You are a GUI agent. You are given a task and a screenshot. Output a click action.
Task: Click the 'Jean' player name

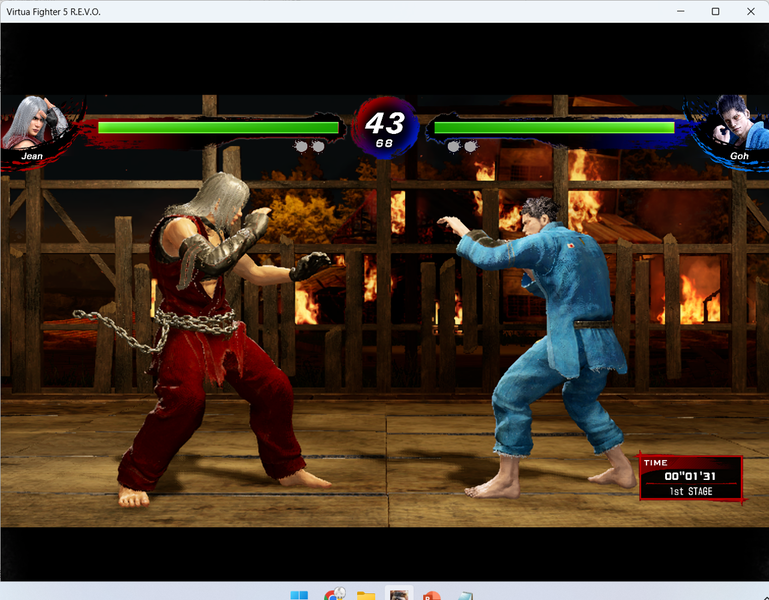(32, 156)
